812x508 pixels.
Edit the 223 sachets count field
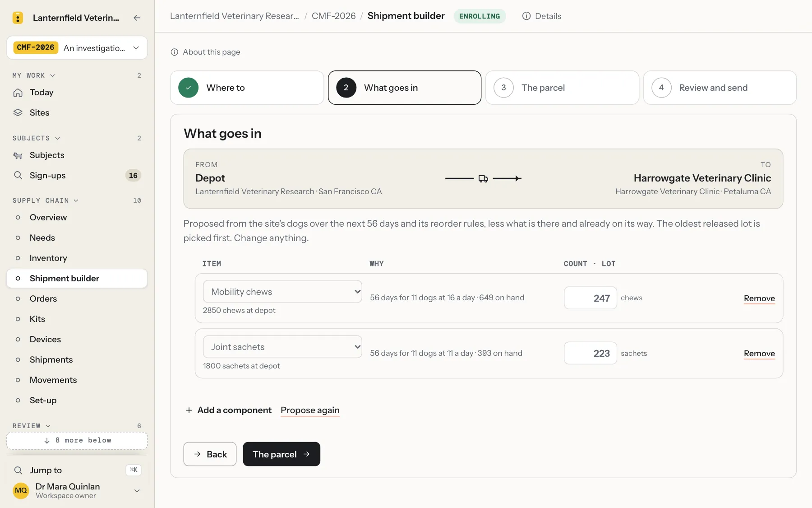click(590, 353)
